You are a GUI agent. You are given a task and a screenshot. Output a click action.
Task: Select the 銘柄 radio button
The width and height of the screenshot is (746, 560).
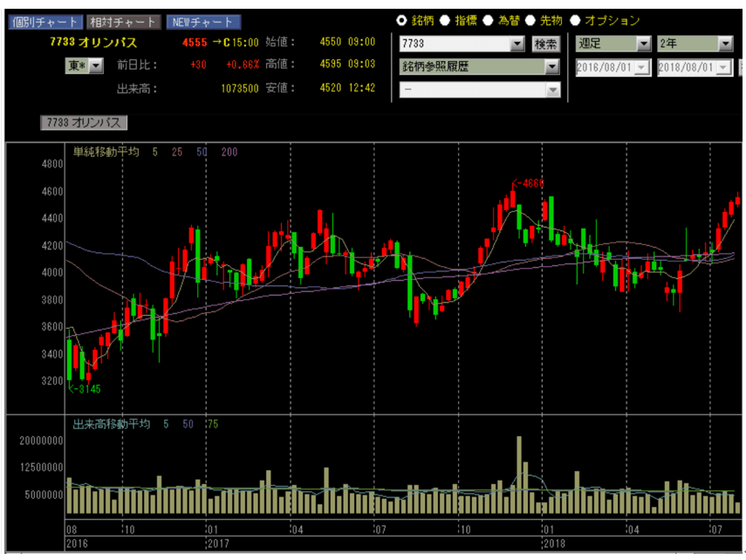point(401,20)
